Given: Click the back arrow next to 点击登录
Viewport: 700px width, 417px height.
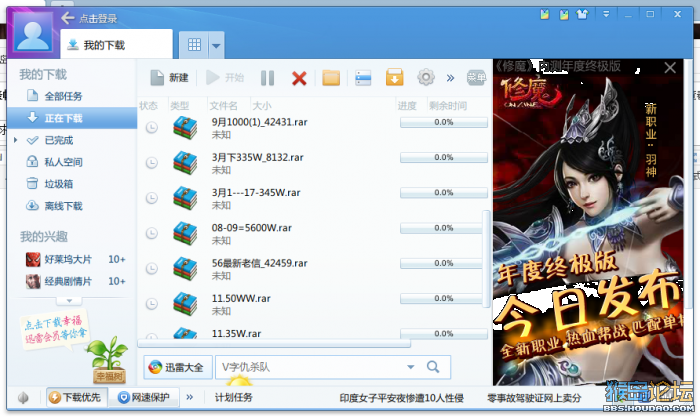Looking at the screenshot, I should [x=67, y=18].
